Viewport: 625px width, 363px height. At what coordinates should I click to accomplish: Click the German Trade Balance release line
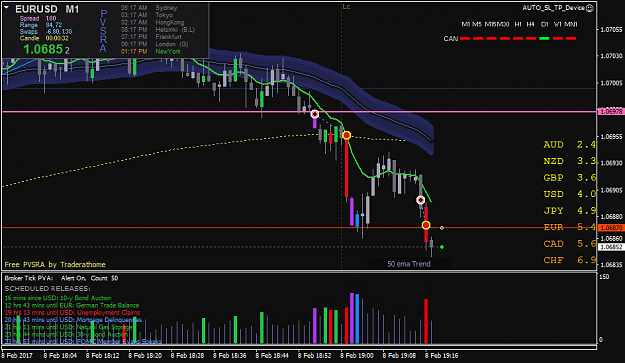tap(72, 305)
